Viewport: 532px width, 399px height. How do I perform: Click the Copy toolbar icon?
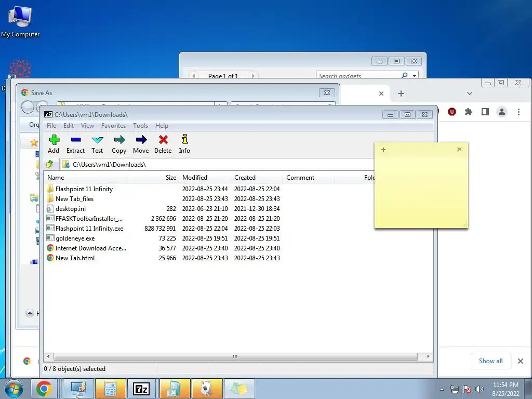pyautogui.click(x=119, y=140)
